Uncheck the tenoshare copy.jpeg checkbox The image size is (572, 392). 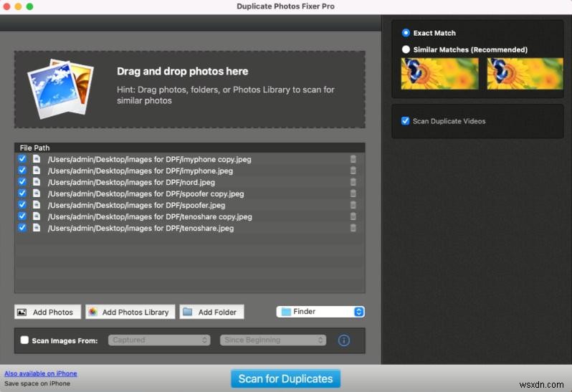22,216
